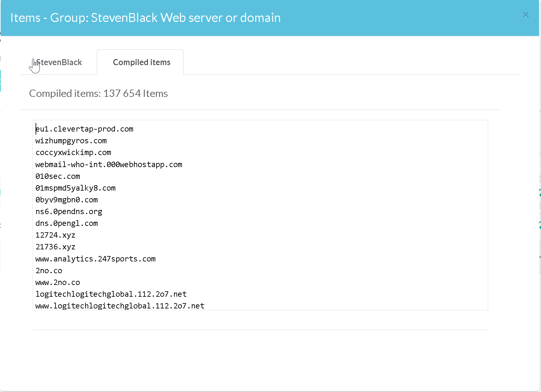Screen dimensions: 541x392
Task: Click the dns.0pengl.com line
Action: point(67,223)
